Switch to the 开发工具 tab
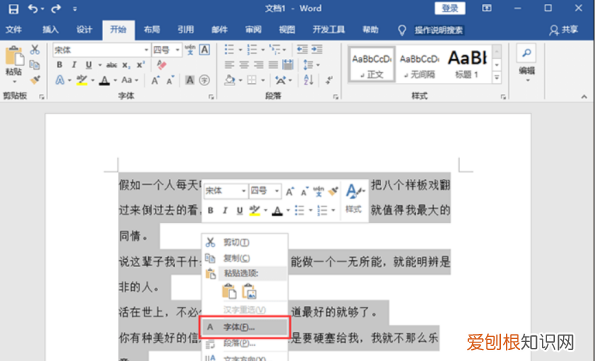Image resolution: width=600 pixels, height=361 pixels. pos(329,30)
